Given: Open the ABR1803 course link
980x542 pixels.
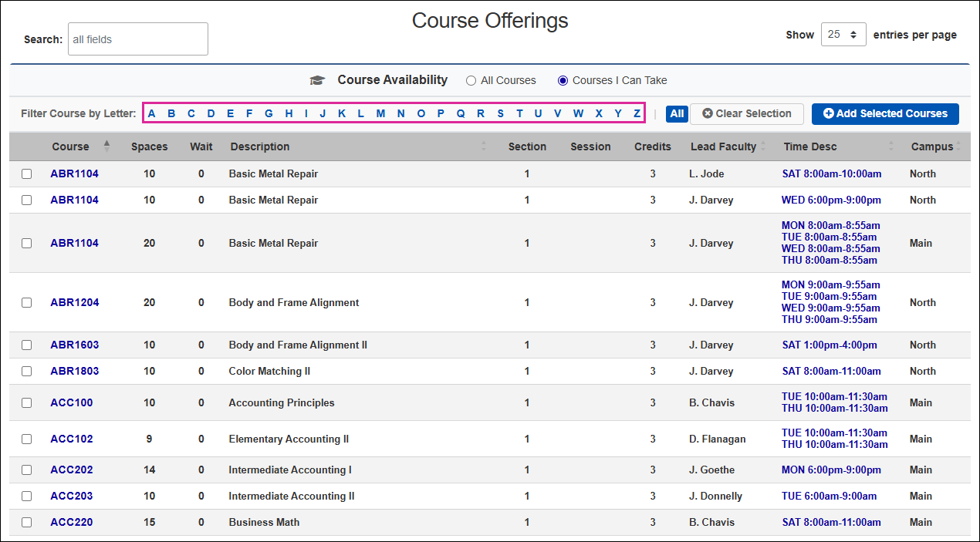Looking at the screenshot, I should pos(75,371).
